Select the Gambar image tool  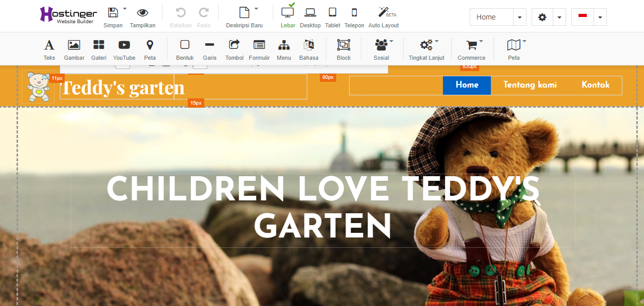coord(74,49)
